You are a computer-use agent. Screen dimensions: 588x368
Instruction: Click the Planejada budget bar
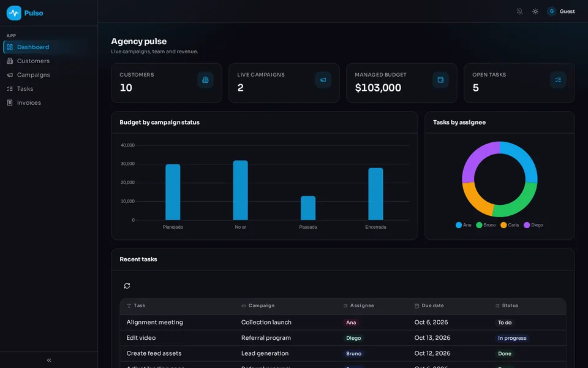173,192
